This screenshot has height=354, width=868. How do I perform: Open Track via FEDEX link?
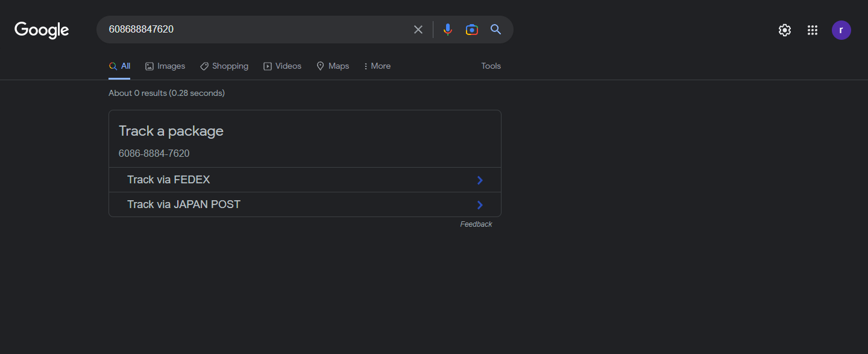[305, 180]
